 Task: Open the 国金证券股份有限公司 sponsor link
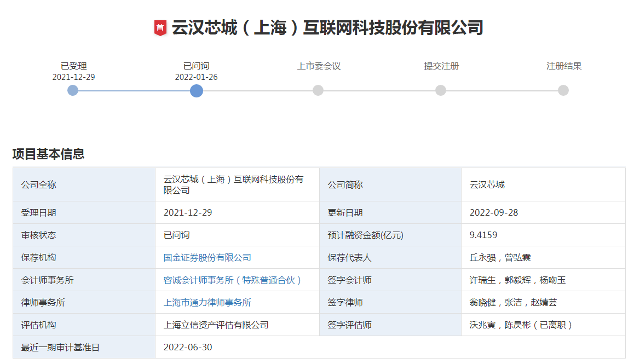point(207,258)
